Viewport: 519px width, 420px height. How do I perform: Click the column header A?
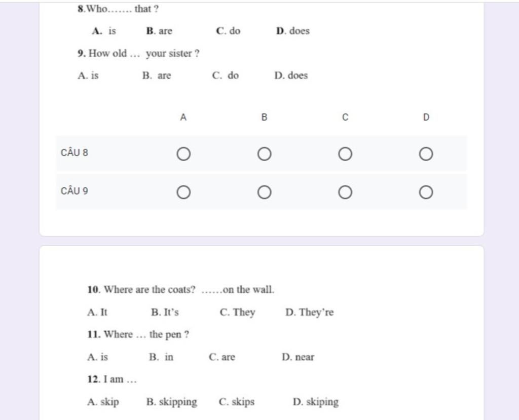pyautogui.click(x=183, y=117)
